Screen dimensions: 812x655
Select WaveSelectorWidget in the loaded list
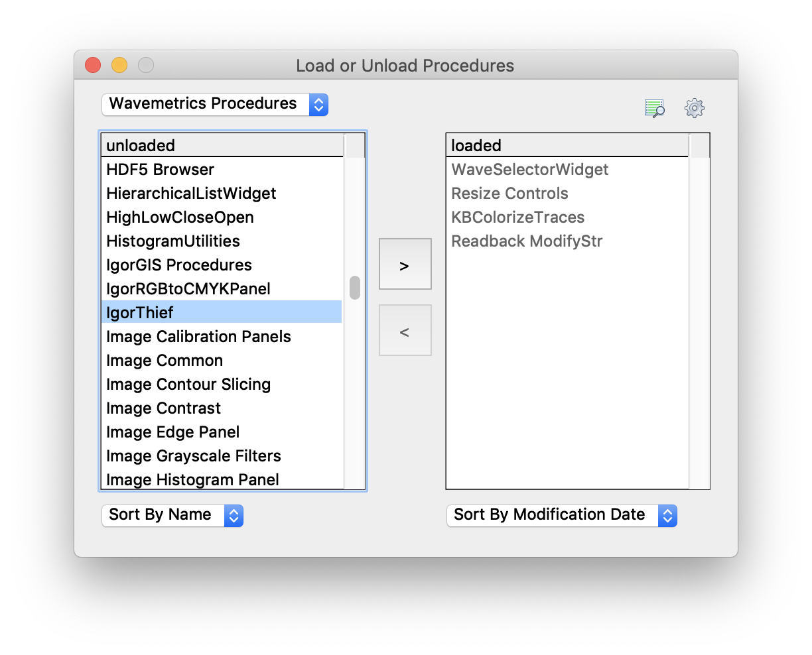529,170
